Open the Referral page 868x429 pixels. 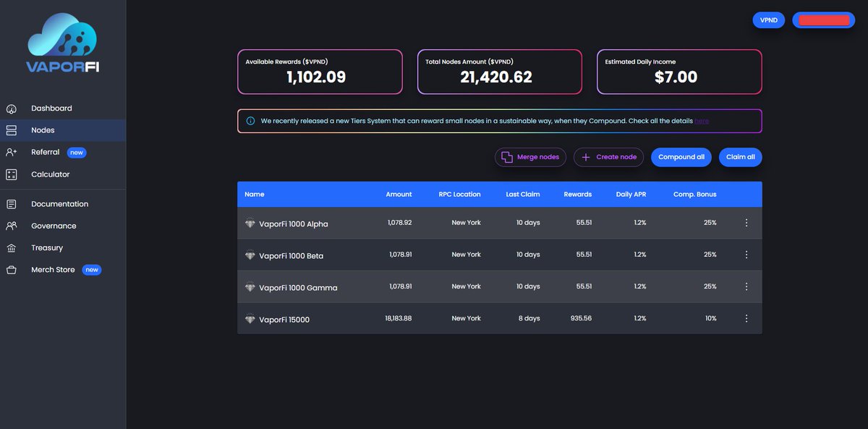(x=63, y=153)
